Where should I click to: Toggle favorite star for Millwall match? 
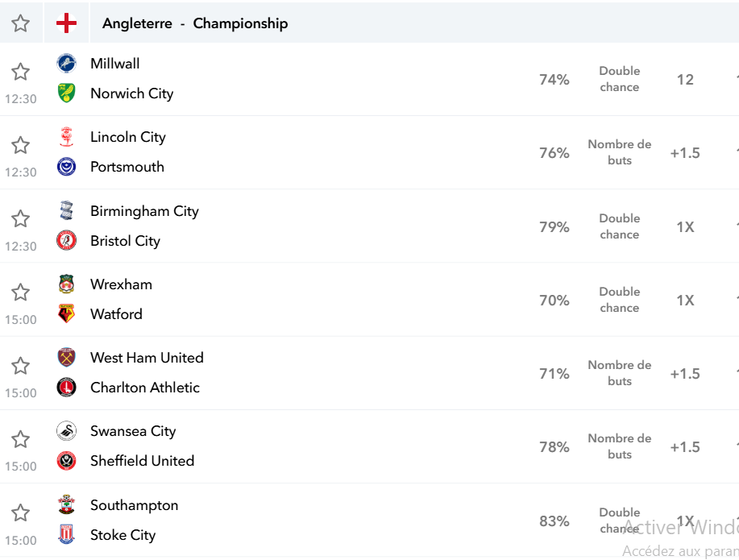click(x=21, y=72)
